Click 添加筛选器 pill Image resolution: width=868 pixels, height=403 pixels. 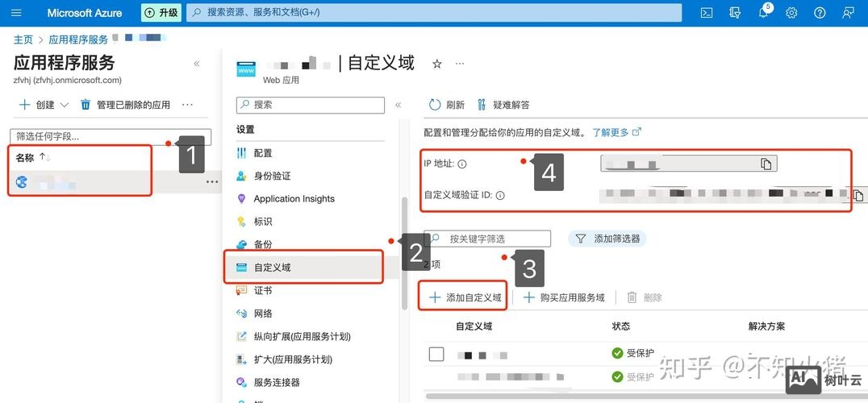pyautogui.click(x=607, y=239)
